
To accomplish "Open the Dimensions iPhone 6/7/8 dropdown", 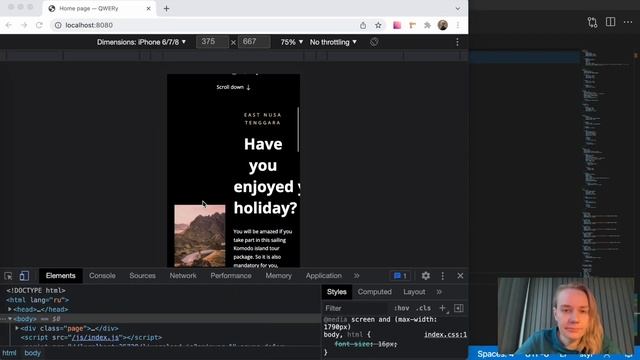I will (x=141, y=42).
